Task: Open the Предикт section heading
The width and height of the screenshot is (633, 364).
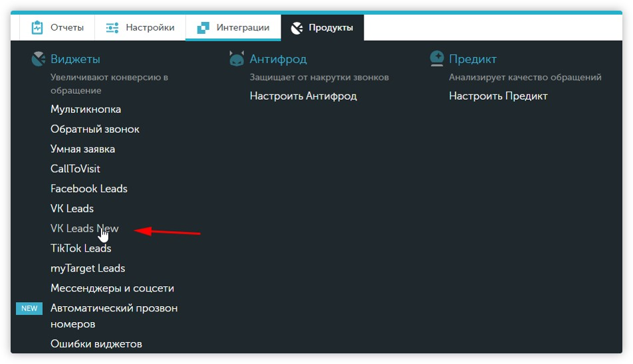Action: click(473, 59)
